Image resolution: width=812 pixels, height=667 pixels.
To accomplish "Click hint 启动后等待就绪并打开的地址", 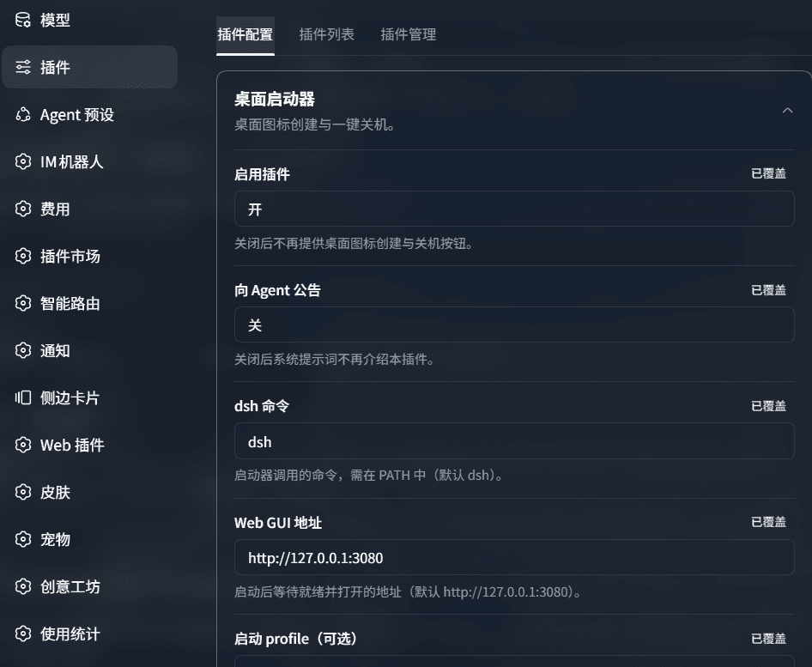I will (x=408, y=591).
